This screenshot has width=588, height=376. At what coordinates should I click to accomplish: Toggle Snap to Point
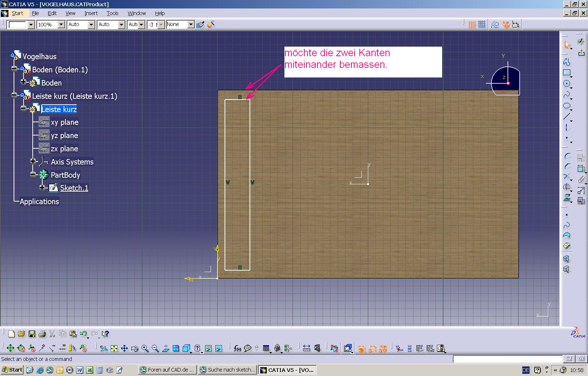point(482,25)
